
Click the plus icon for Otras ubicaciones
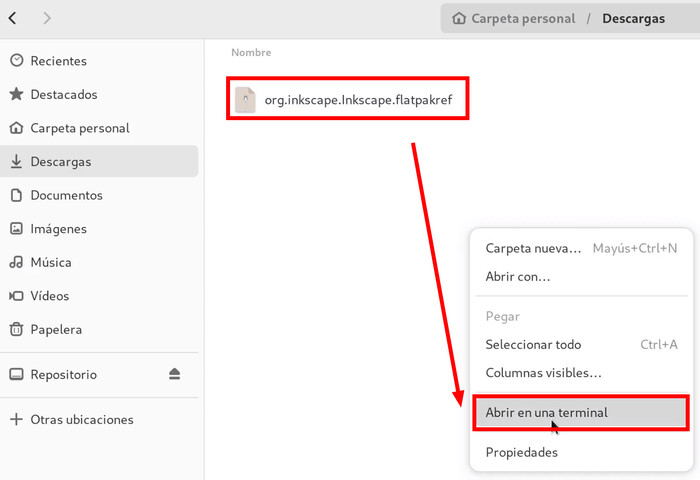point(17,419)
